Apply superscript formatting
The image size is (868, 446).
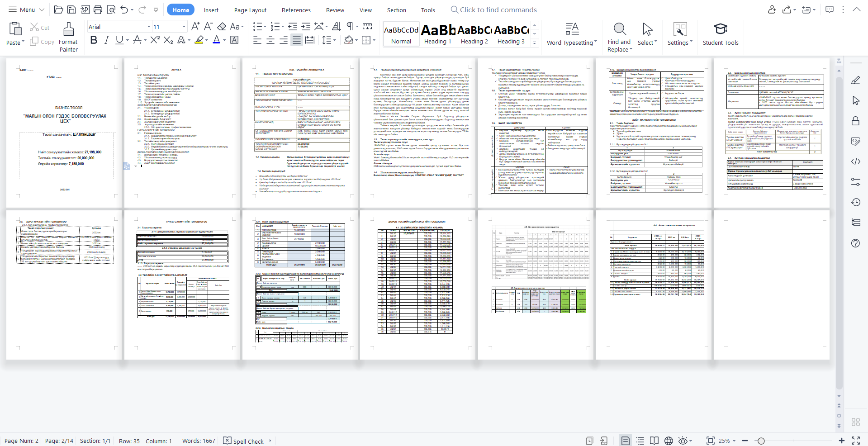coord(155,40)
